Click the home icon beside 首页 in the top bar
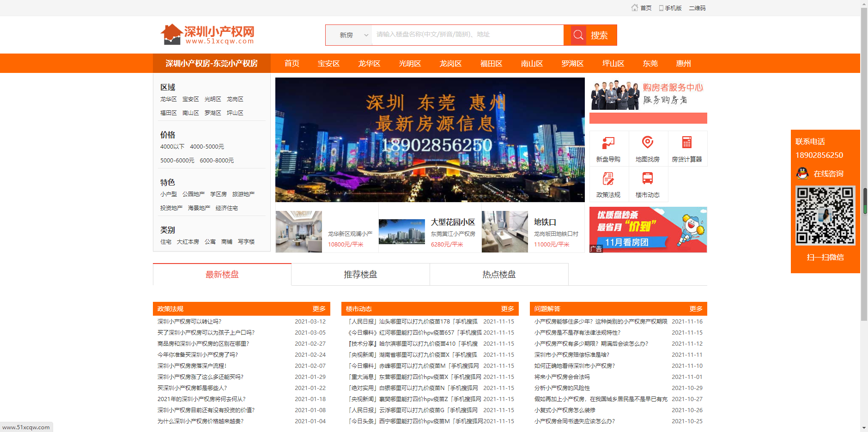 635,8
